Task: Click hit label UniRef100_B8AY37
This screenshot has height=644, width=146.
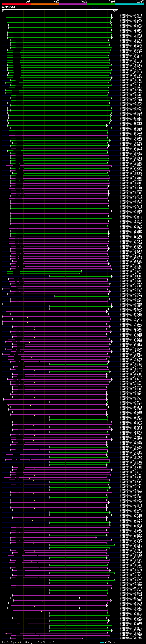Action: point(131,63)
